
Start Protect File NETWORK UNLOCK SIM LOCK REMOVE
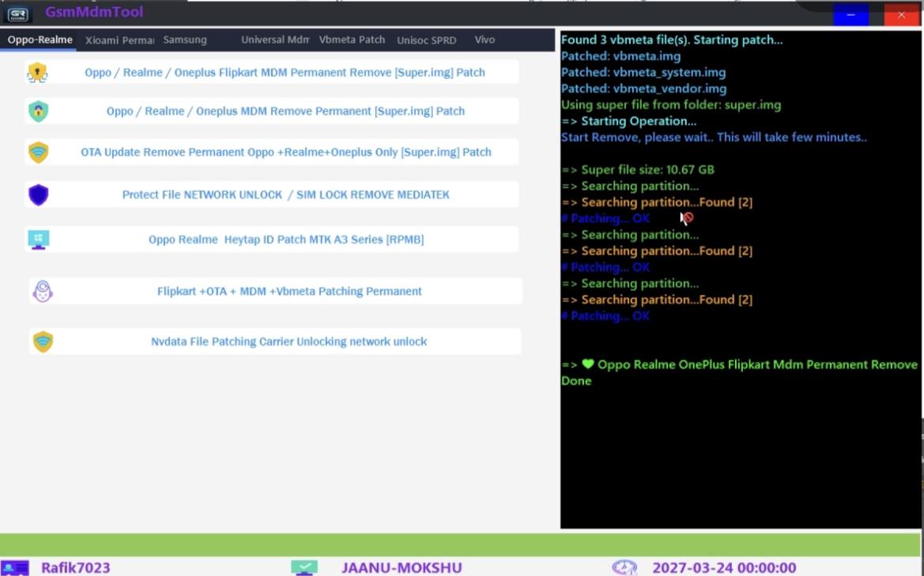(272, 195)
